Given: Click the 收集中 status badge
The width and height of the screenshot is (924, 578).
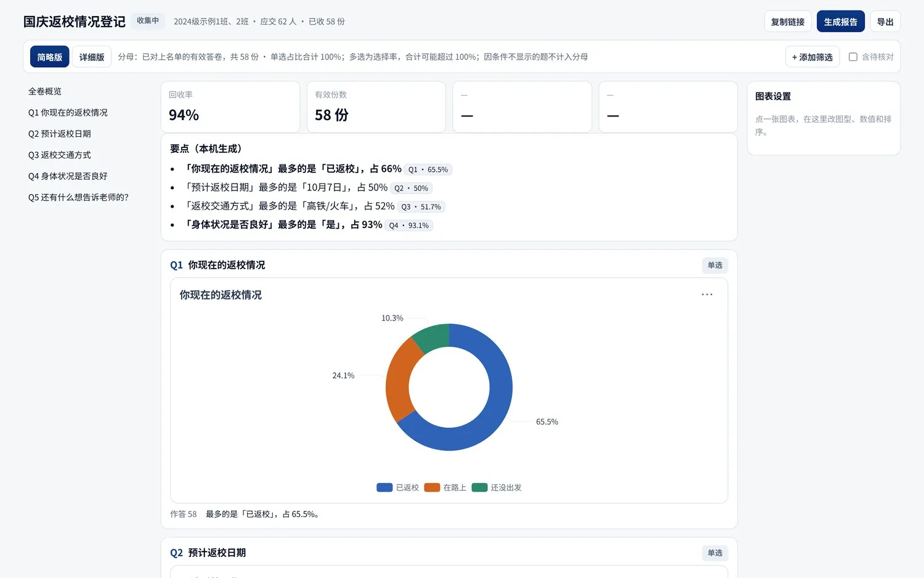Looking at the screenshot, I should click(148, 21).
